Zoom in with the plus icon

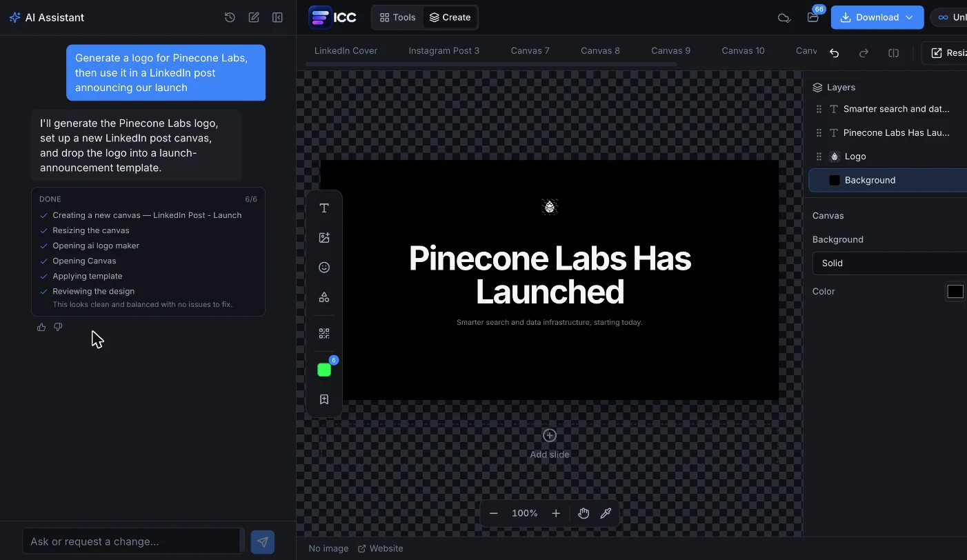[556, 513]
